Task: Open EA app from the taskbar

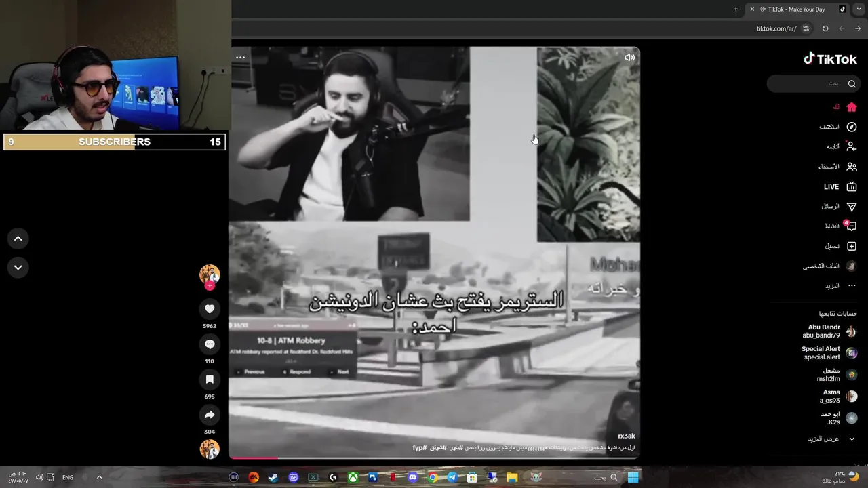Action: click(254, 477)
